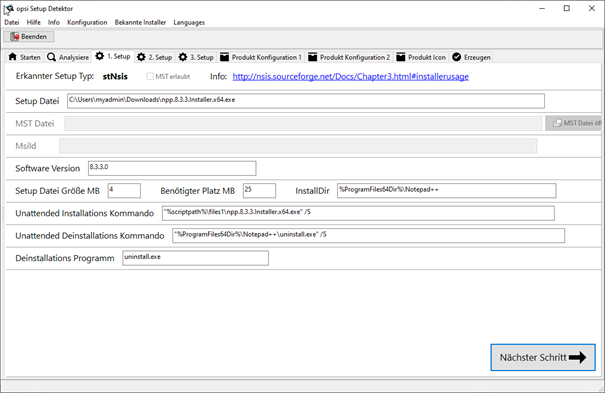Screen dimensions: 605x393
Task: Click the gear icon of 1. Setup
Action: (x=100, y=56)
